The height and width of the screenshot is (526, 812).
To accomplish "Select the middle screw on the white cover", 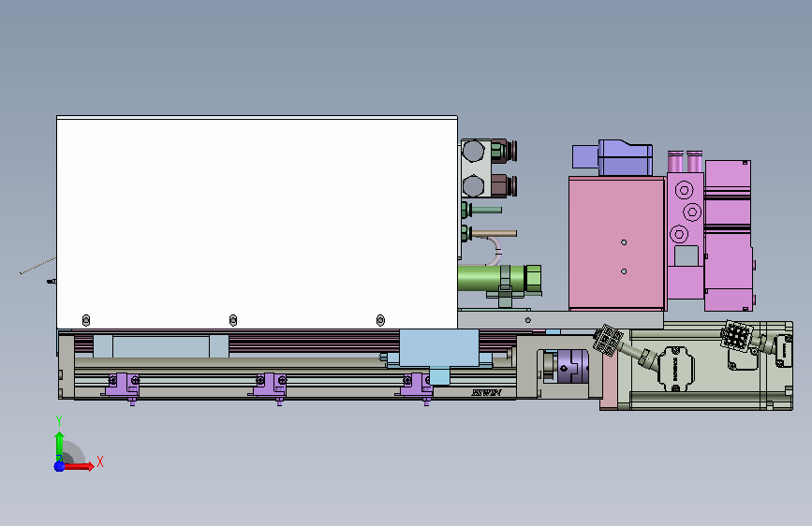I will click(233, 320).
